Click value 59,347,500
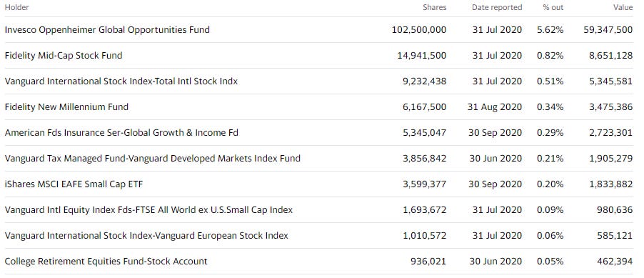The height and width of the screenshot is (278, 644). pyautogui.click(x=608, y=30)
